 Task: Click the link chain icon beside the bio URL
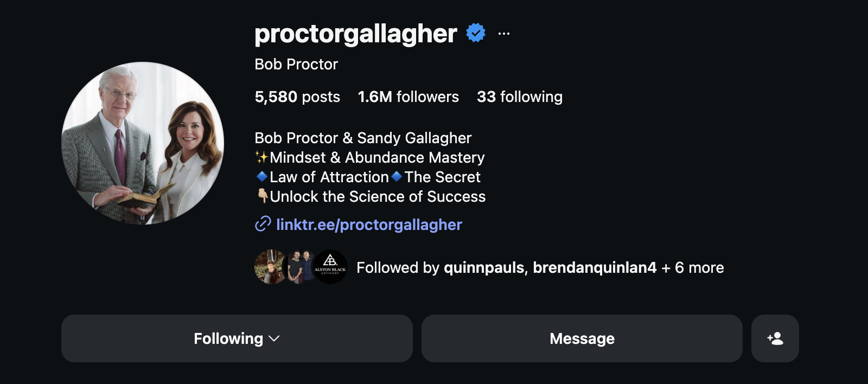[263, 224]
